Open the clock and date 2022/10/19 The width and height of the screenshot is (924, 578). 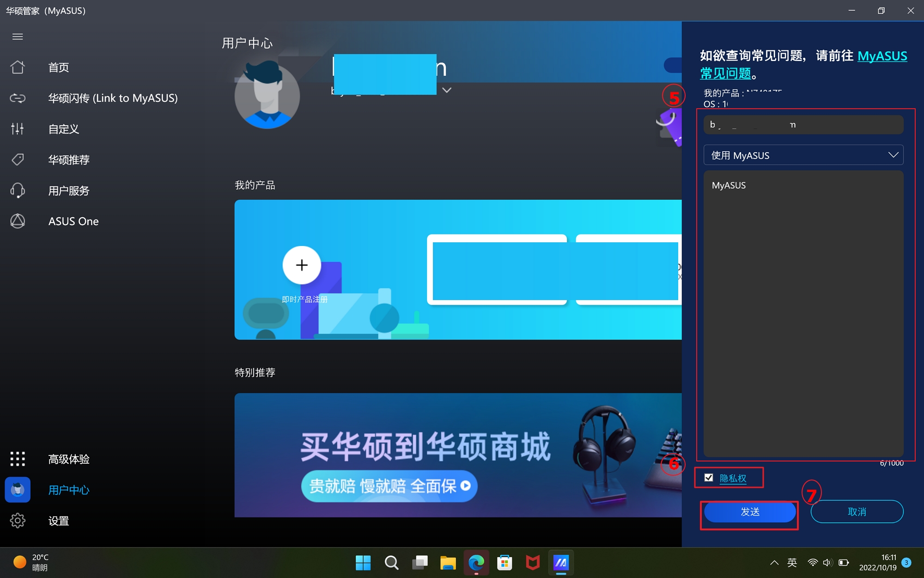pos(878,563)
